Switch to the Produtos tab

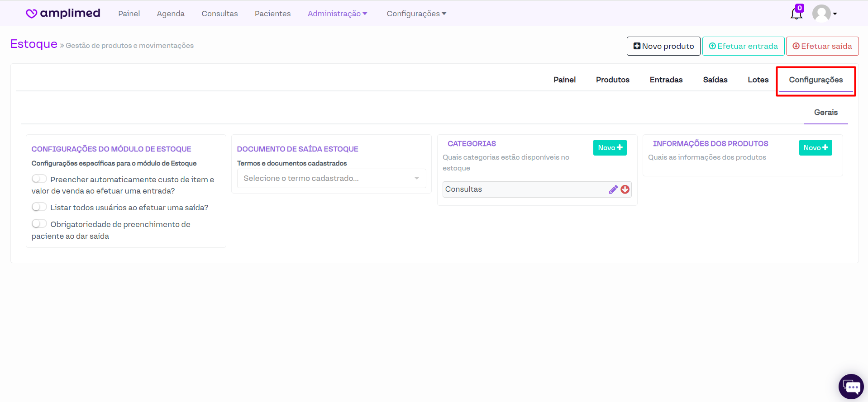tap(612, 80)
